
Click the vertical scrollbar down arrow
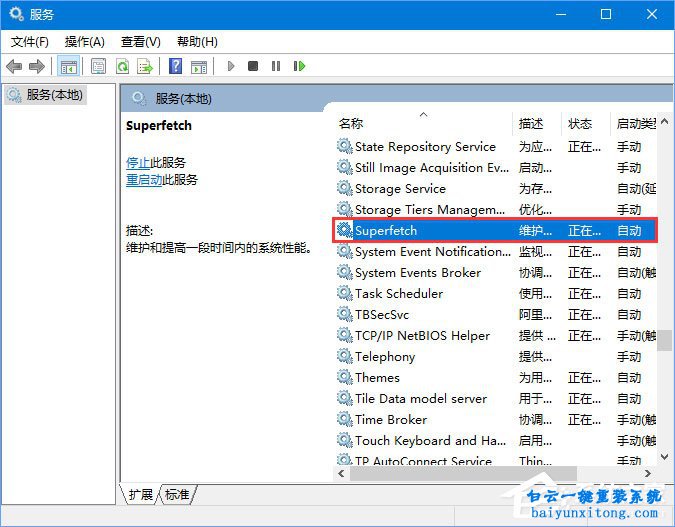665,457
